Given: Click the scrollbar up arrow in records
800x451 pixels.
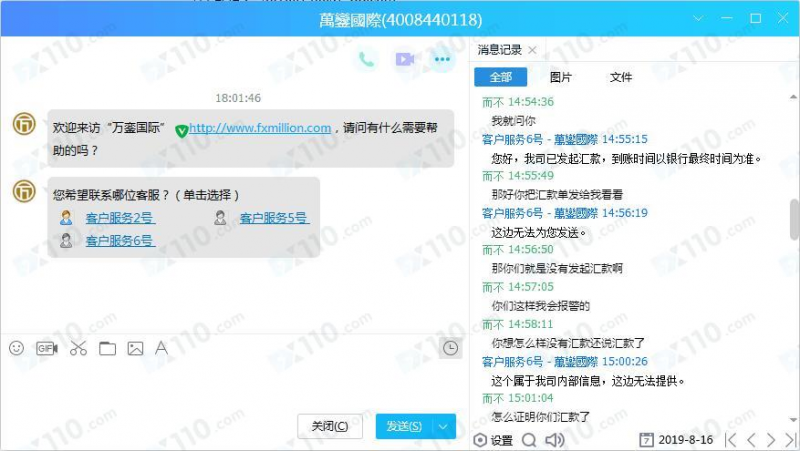Looking at the screenshot, I should coord(794,97).
